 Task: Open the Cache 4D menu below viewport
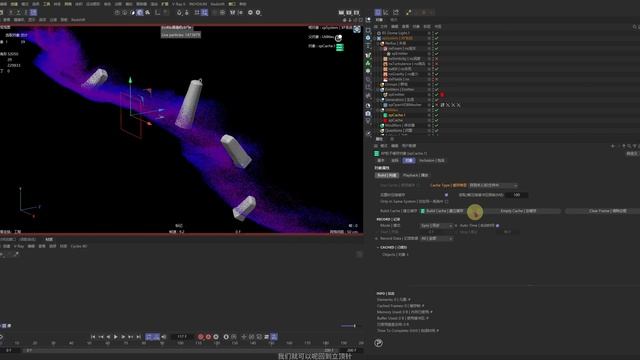(79, 247)
